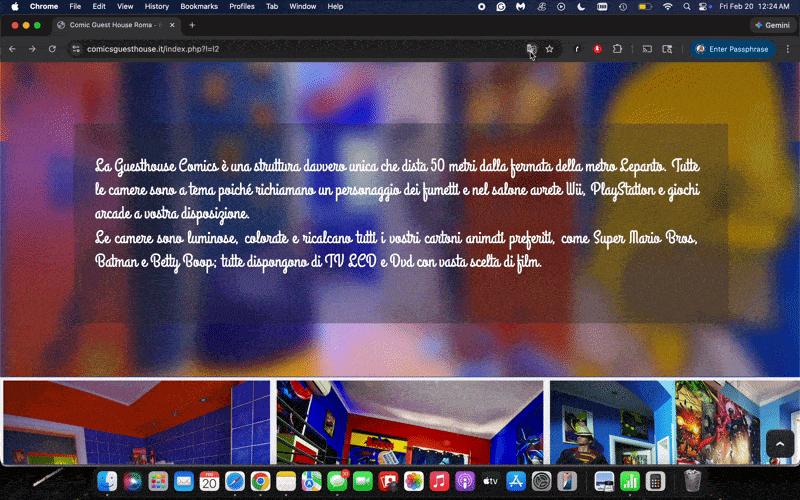This screenshot has width=800, height=500.
Task: Click the red extension icon in toolbar
Action: tap(597, 49)
